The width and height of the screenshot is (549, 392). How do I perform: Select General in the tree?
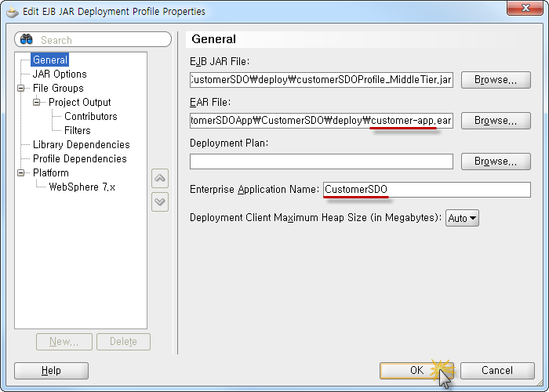pos(49,60)
